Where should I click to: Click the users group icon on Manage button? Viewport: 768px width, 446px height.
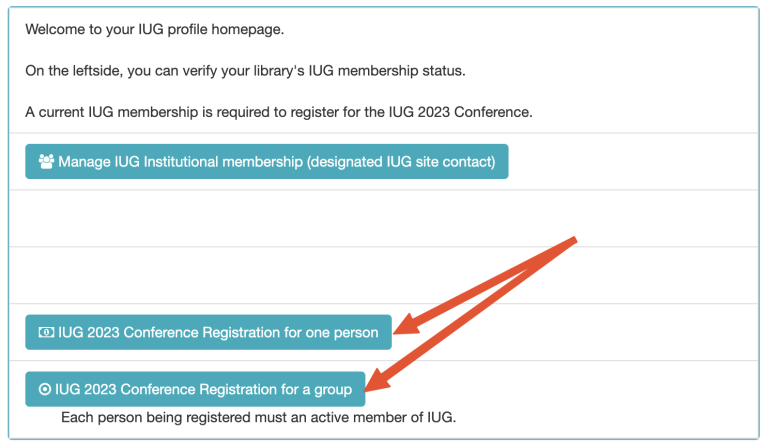46,162
